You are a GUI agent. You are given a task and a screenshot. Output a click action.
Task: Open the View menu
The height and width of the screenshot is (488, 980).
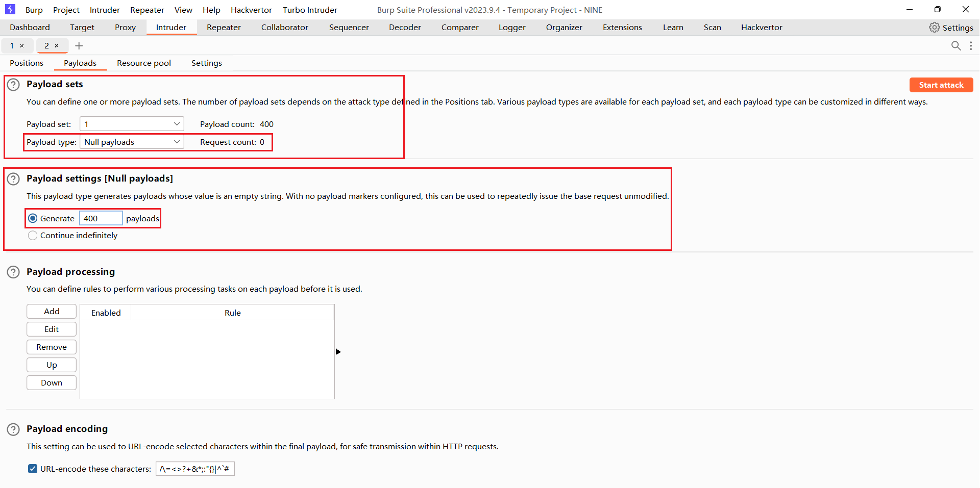(183, 10)
